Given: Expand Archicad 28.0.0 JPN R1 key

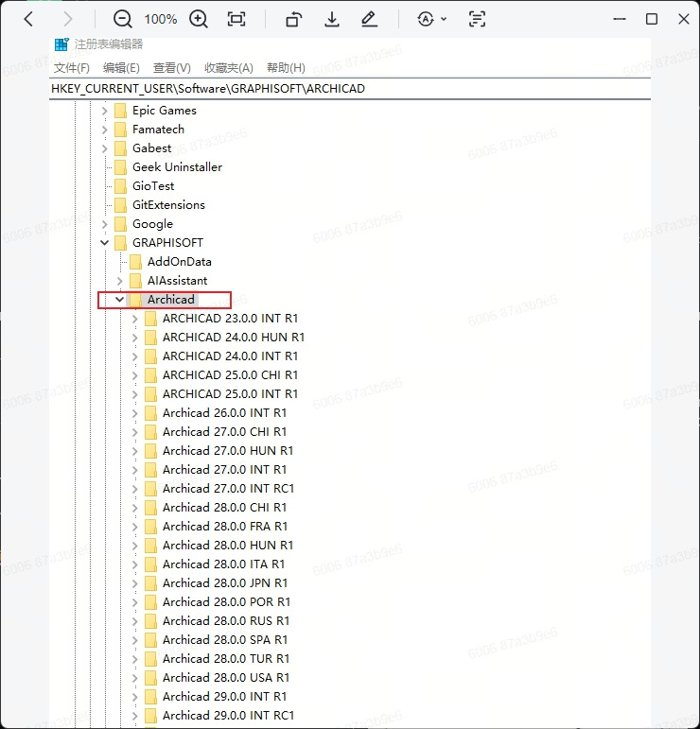Looking at the screenshot, I should [x=135, y=583].
